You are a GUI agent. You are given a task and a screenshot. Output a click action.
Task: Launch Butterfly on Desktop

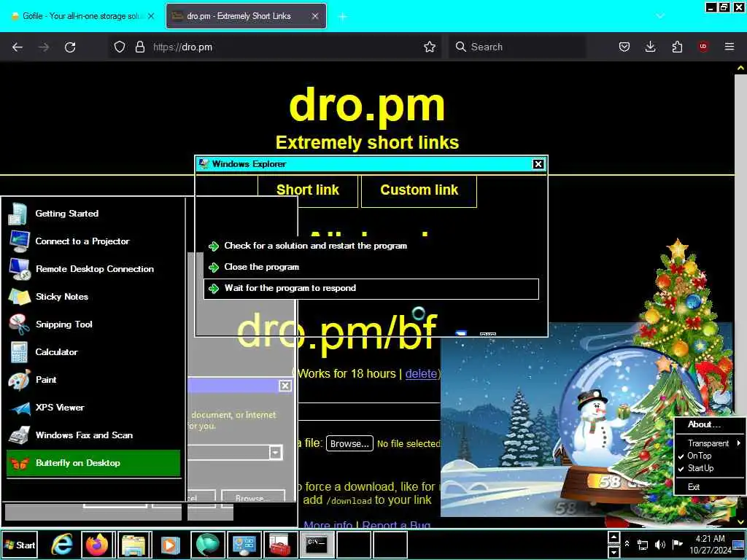[93, 463]
